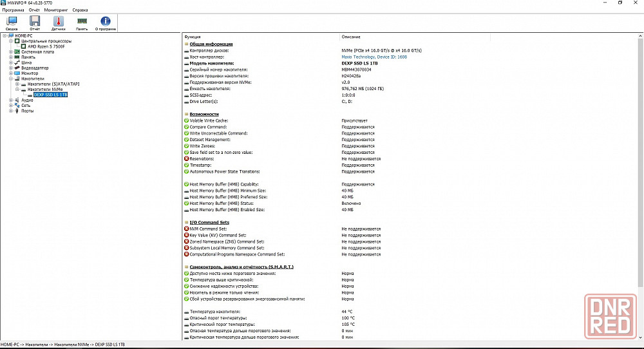The image size is (644, 349).
Task: Click the Шина bus icon in tree
Action: coord(17,62)
